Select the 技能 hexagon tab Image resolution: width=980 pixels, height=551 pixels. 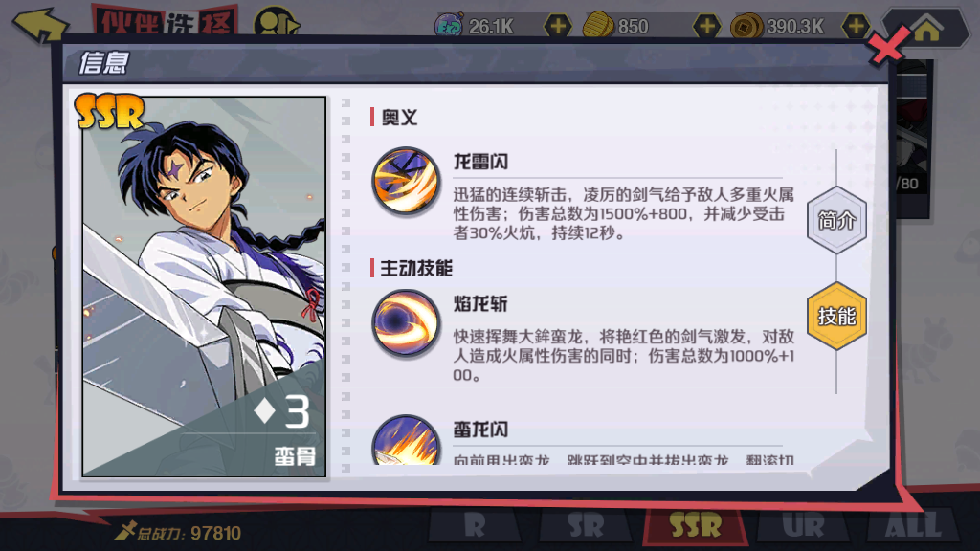pyautogui.click(x=836, y=316)
